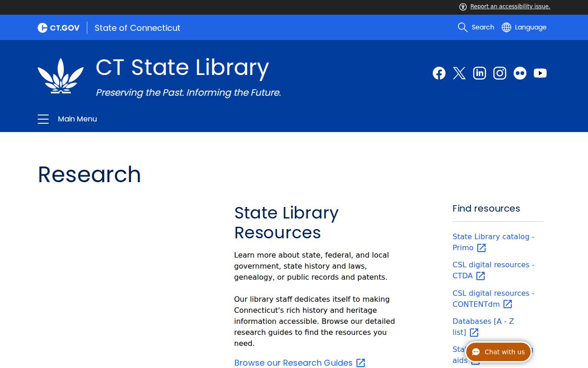Image resolution: width=588 pixels, height=368 pixels.
Task: Click the external-link icon beside CONTENTdm
Action: (x=508, y=304)
